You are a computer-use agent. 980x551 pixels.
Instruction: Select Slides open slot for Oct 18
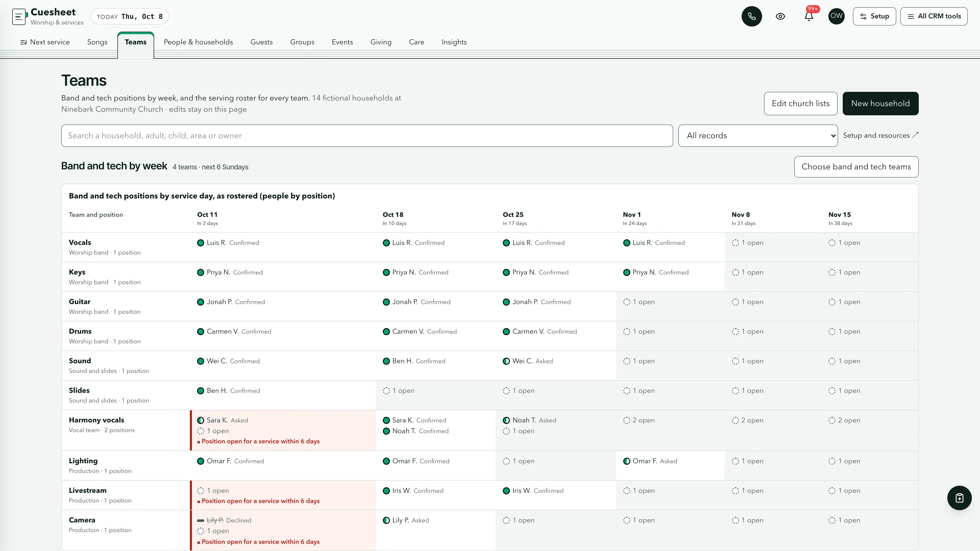point(398,391)
